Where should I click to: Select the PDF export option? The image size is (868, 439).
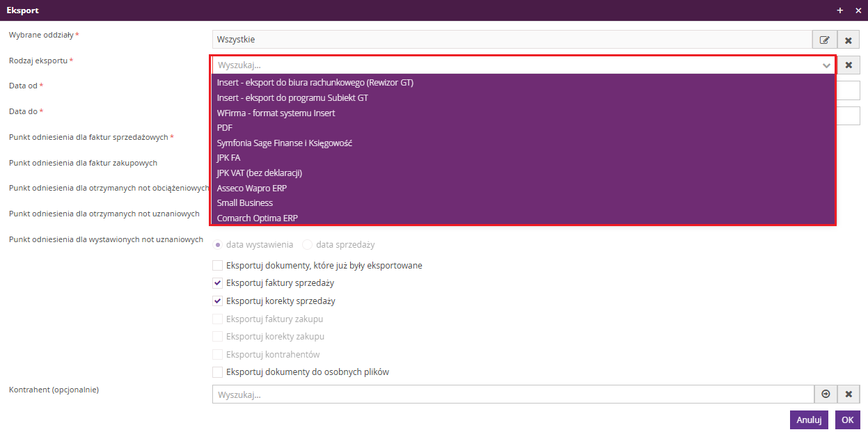523,128
